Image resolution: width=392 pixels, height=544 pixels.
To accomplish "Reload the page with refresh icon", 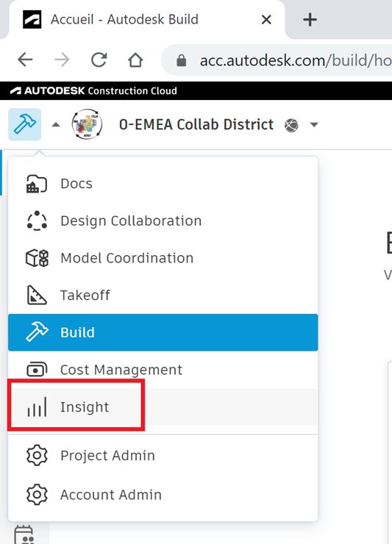I will (99, 60).
